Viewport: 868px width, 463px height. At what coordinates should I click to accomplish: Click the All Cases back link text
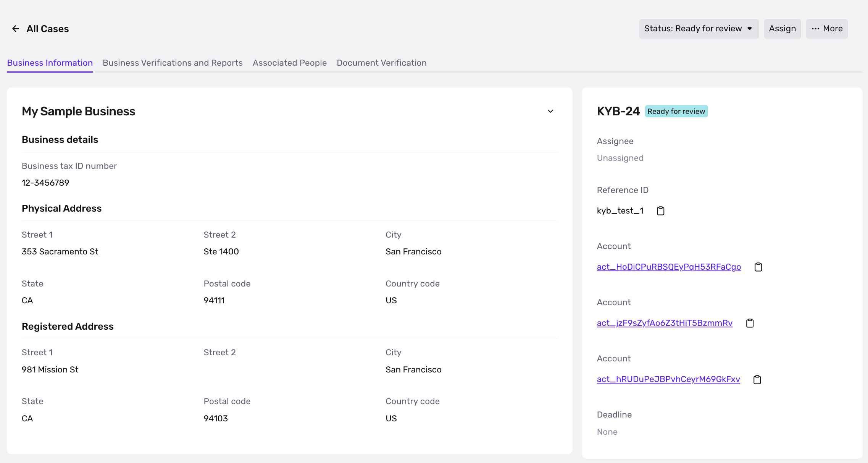(48, 29)
